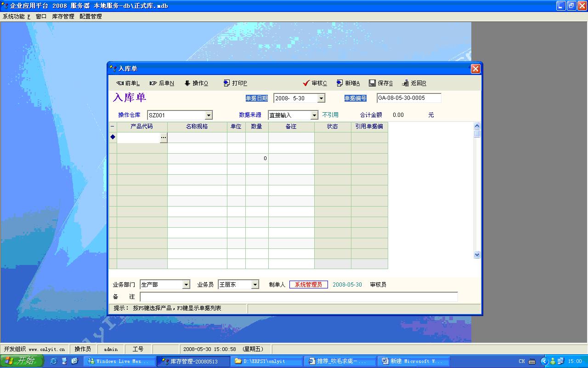Expand the 单据日期 date dropdown
This screenshot has width=588, height=368.
tap(321, 98)
